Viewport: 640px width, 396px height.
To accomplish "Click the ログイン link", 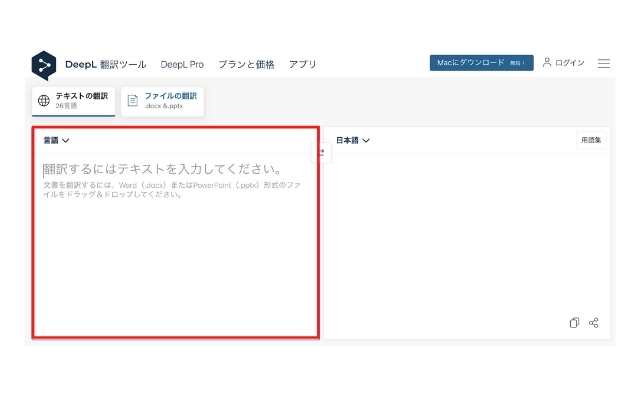I will [x=570, y=63].
